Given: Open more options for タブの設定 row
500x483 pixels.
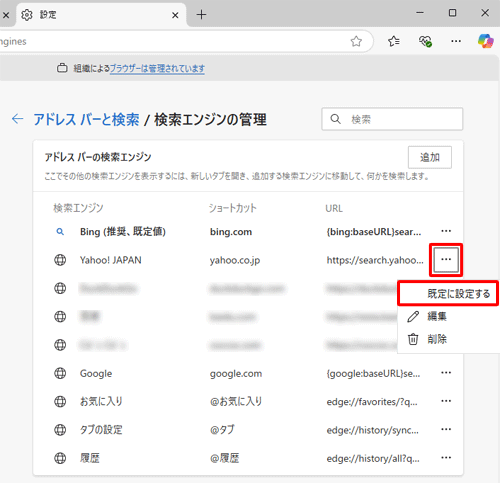Looking at the screenshot, I should (446, 429).
